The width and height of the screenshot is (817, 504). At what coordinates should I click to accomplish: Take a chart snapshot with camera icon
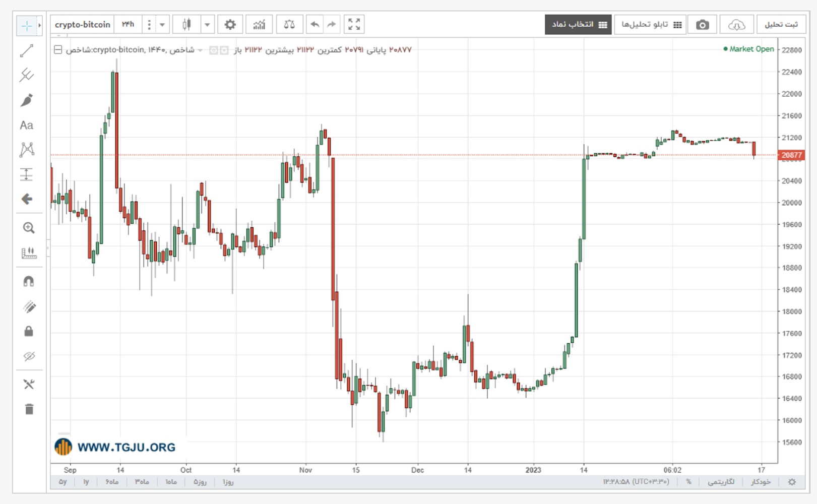click(702, 25)
